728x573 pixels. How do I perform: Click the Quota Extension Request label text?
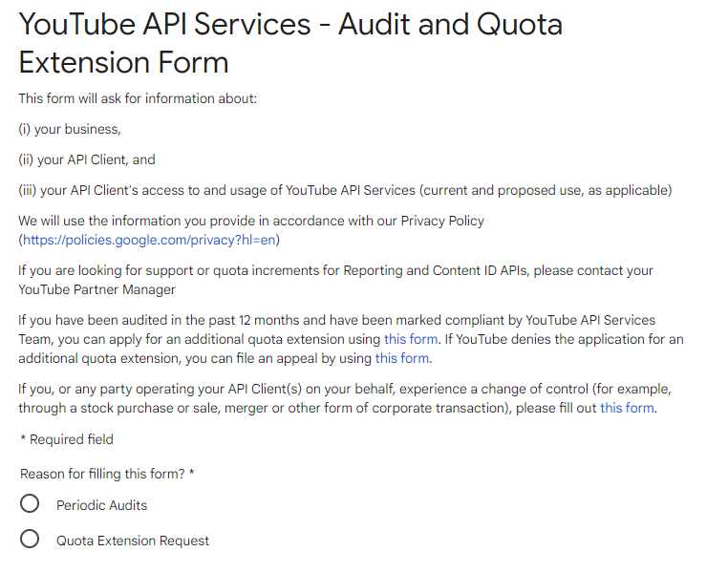[x=133, y=541]
